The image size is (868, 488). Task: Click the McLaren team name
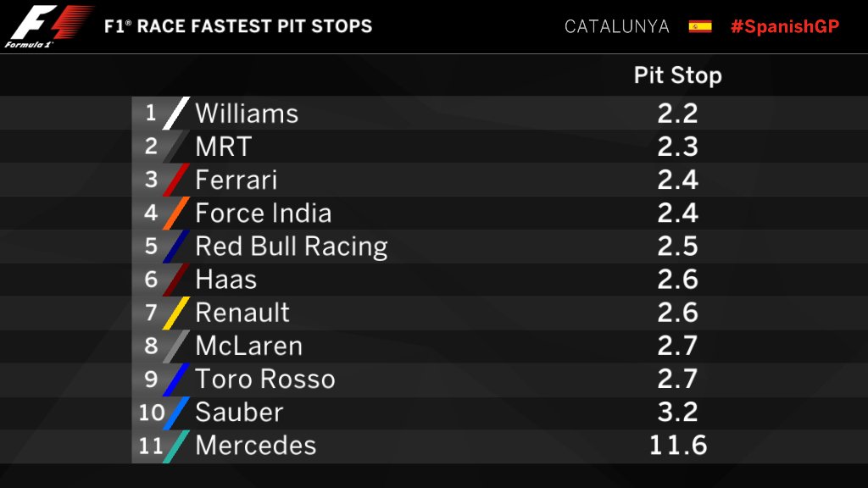[249, 346]
